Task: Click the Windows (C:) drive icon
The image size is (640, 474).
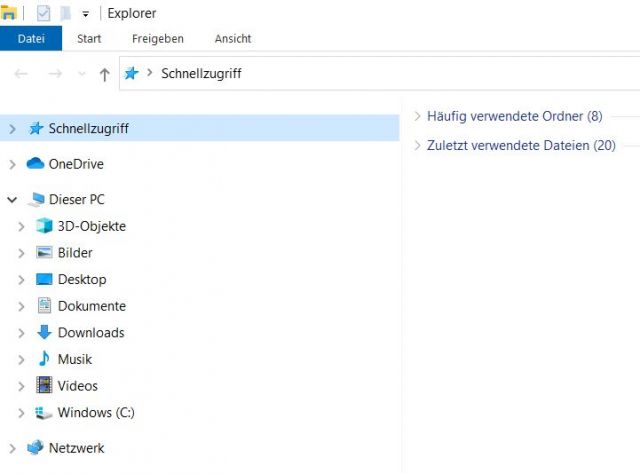Action: (43, 412)
